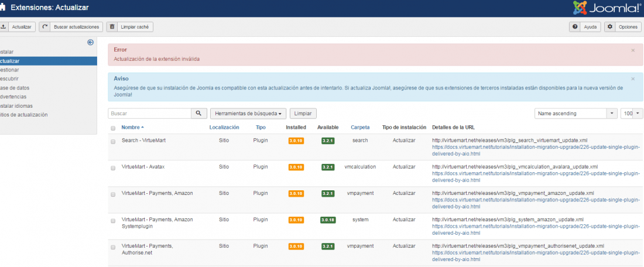Check the VirtueMart - Avatax row checkbox
644x267 pixels.
click(113, 168)
